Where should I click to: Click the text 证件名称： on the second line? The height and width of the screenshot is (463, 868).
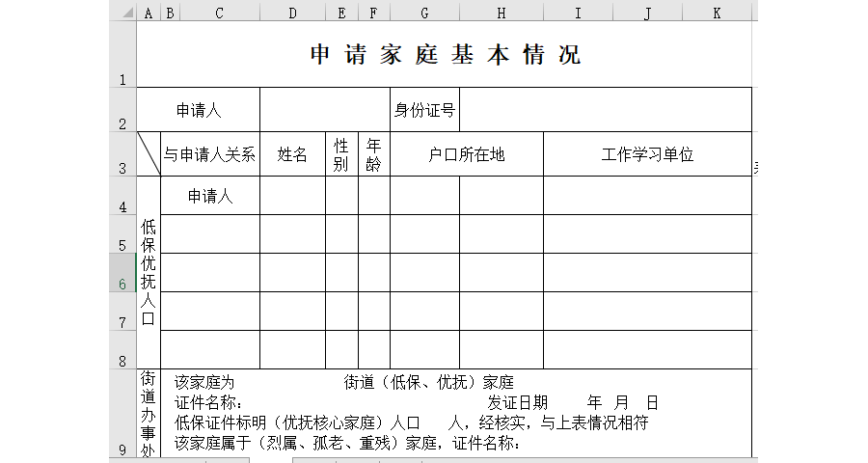[208, 402]
